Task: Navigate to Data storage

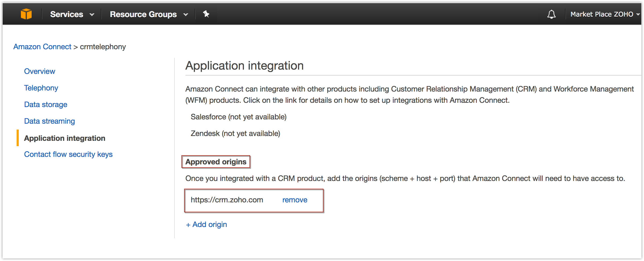Action: (x=46, y=105)
